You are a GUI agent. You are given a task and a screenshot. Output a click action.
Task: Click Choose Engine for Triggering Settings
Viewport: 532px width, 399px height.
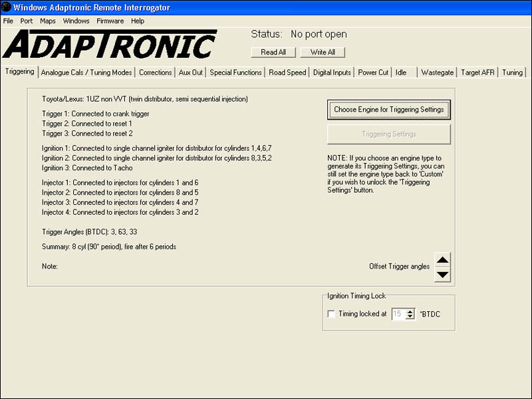point(389,110)
